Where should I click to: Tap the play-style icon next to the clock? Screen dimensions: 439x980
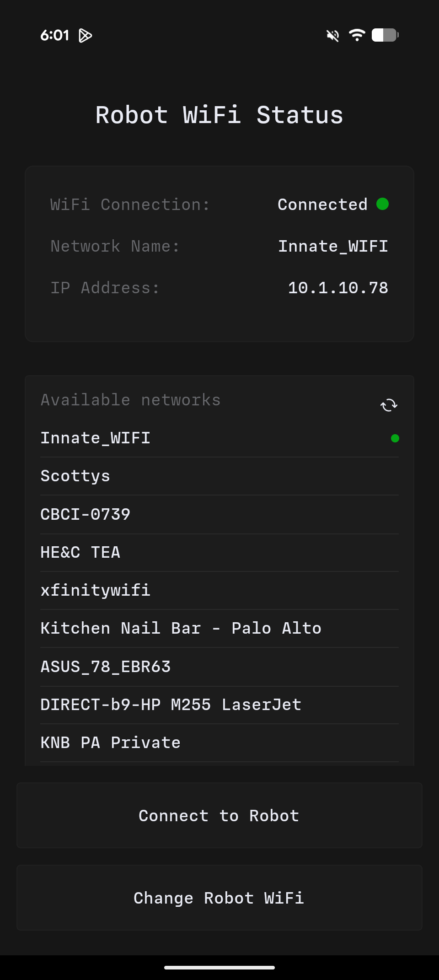pos(85,35)
